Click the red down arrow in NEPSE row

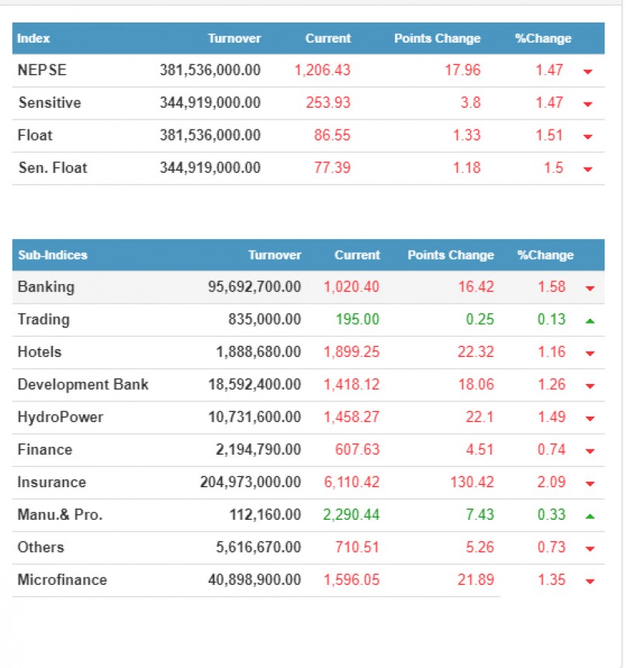click(x=587, y=71)
